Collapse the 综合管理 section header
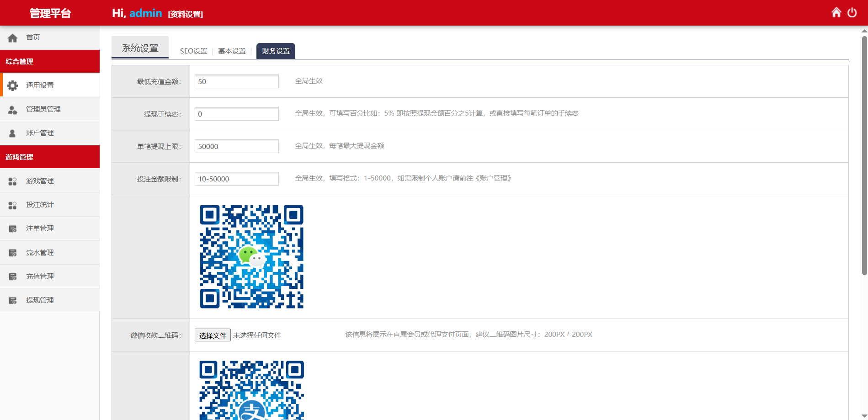This screenshot has height=420, width=868. pyautogui.click(x=50, y=61)
